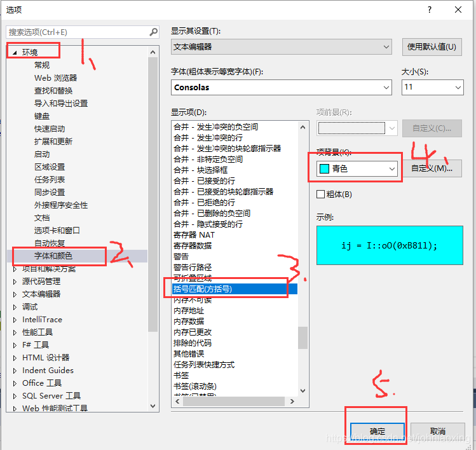Expand the HTML 设计器 node
476x450 pixels.
[15, 358]
